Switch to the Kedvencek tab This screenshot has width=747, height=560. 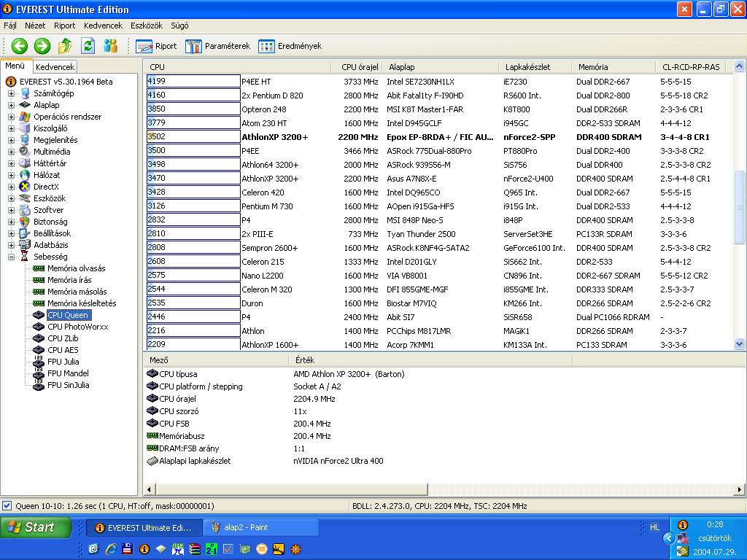point(55,67)
